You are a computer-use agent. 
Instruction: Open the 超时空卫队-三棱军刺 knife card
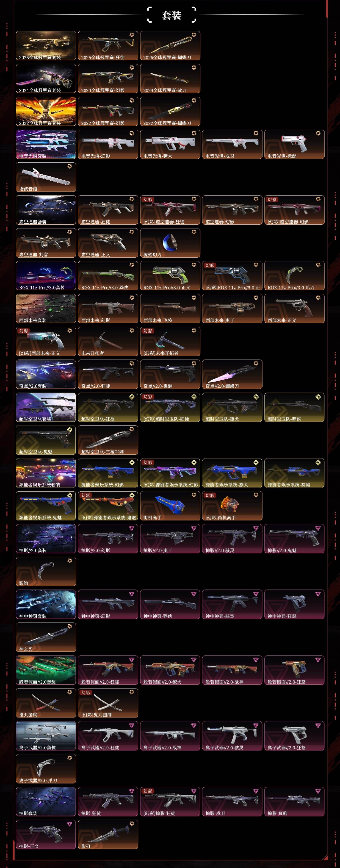pos(108,440)
